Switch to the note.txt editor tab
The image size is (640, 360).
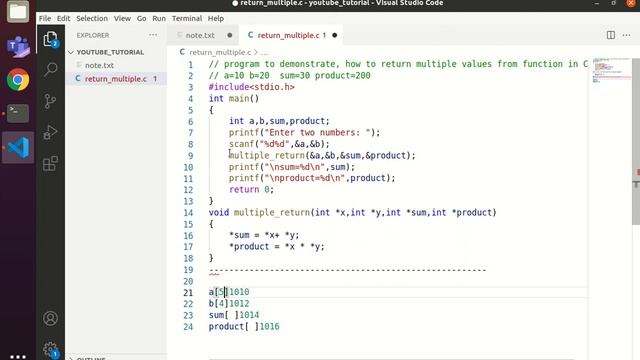(x=202, y=35)
